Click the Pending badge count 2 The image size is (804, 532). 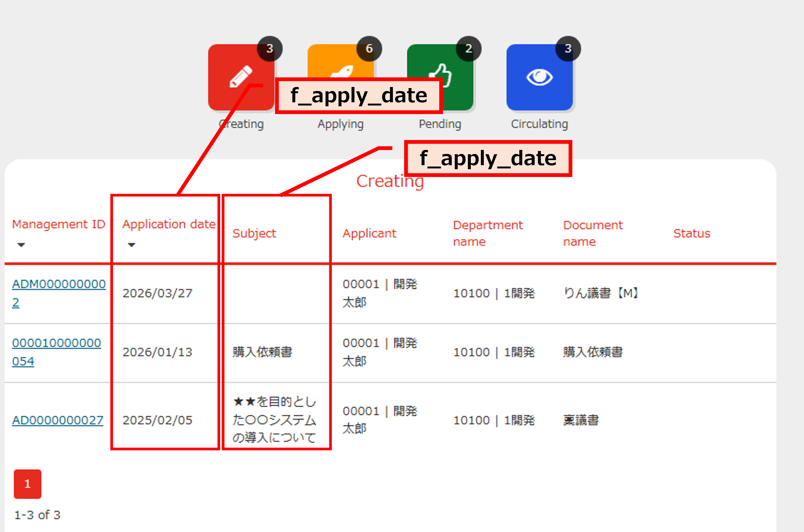pos(468,48)
